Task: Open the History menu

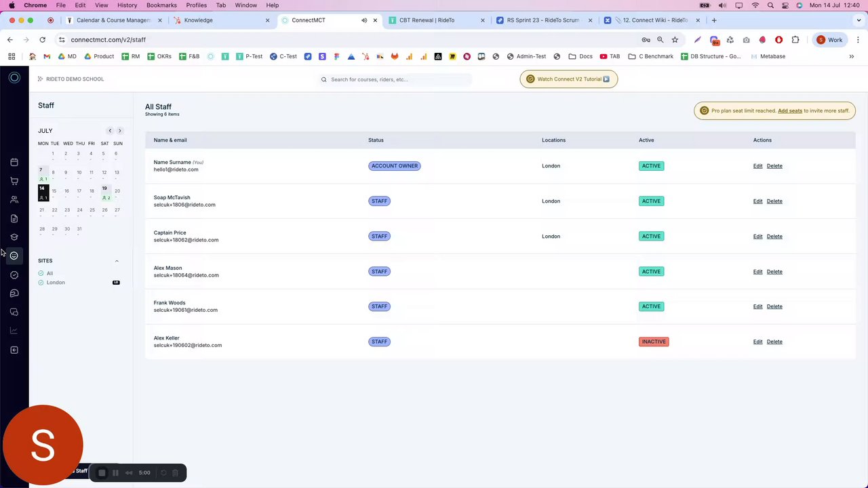Action: [x=127, y=5]
